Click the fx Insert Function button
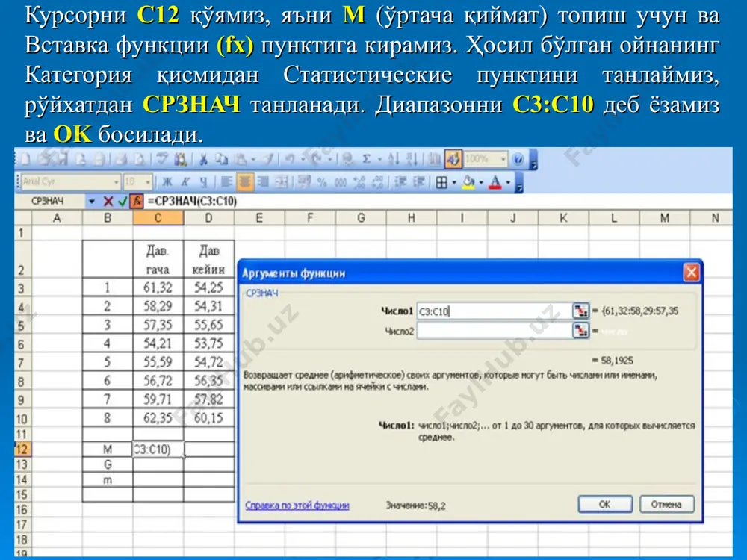 point(137,202)
